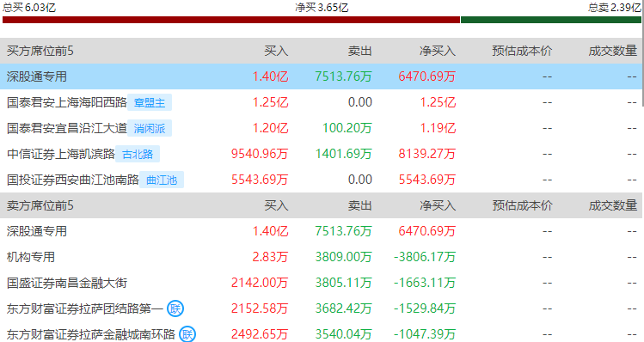Select the highlighted 深股通专用 buyer row
Screen dimensions: 644x342
coord(322,76)
